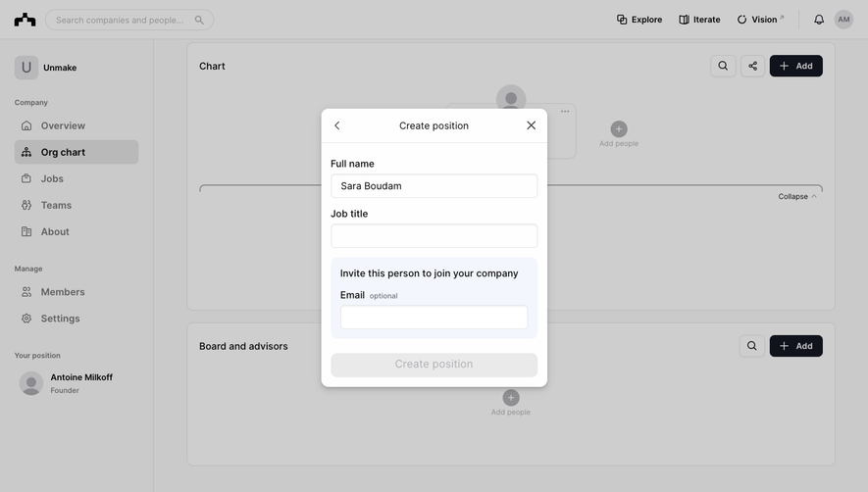Go to Overview in the sidebar
Image resolution: width=868 pixels, height=492 pixels.
click(x=77, y=125)
